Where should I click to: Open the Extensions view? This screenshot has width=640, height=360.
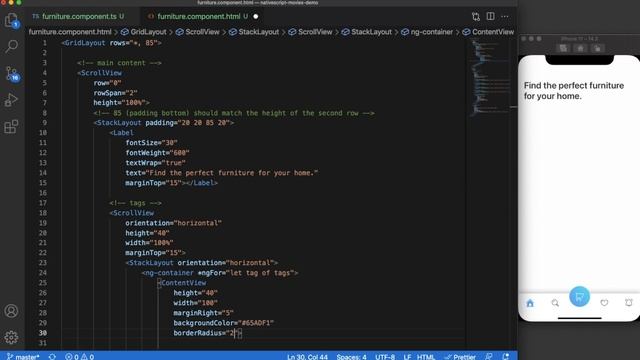point(11,126)
